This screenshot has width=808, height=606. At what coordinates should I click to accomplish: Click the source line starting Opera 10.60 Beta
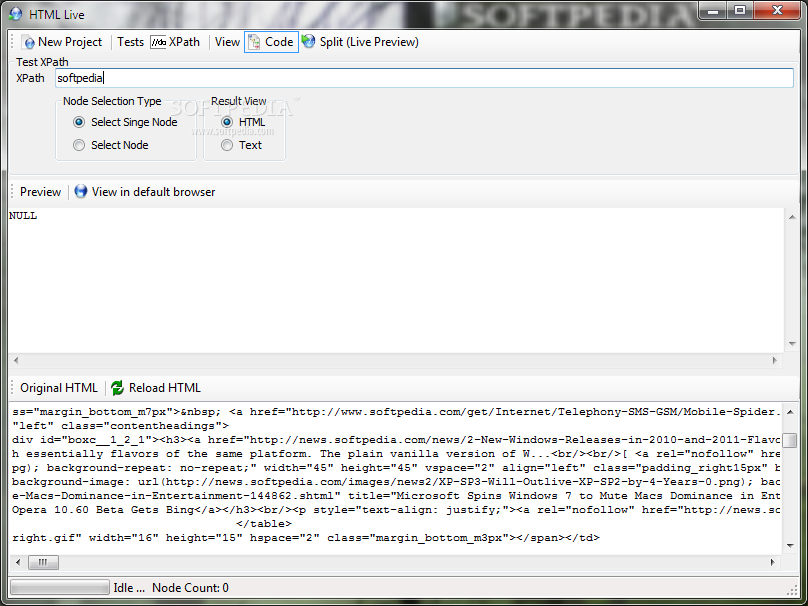(396, 510)
